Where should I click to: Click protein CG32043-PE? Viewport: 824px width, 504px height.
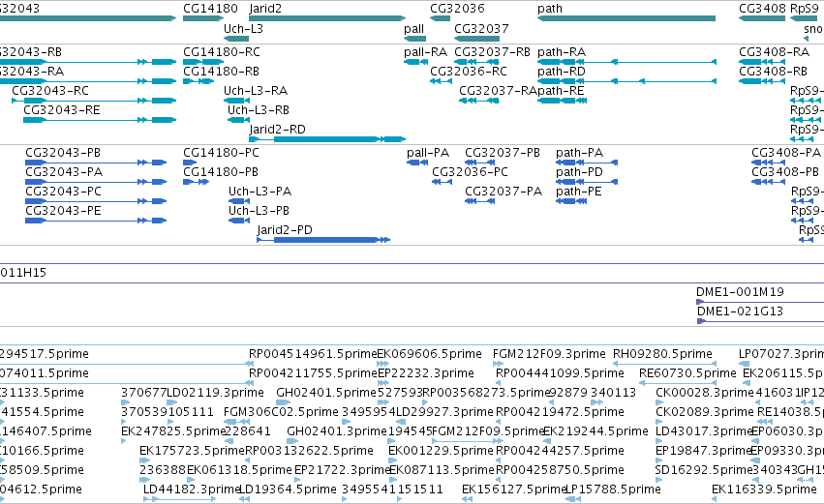(x=63, y=211)
